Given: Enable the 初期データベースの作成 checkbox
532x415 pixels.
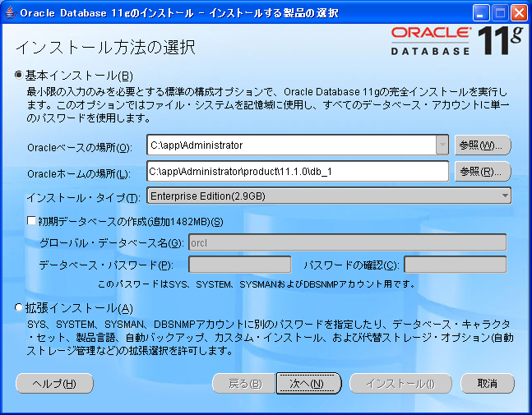Looking at the screenshot, I should (x=31, y=221).
